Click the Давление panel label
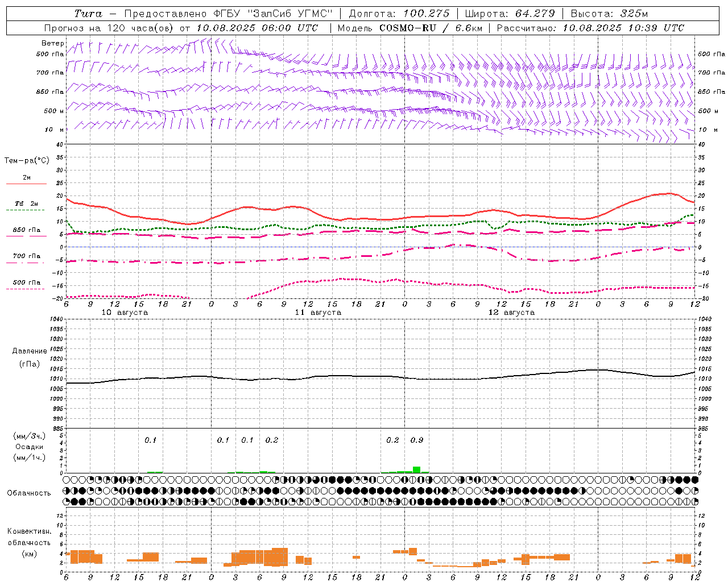Image resolution: width=728 pixels, height=582 pixels. [x=30, y=351]
